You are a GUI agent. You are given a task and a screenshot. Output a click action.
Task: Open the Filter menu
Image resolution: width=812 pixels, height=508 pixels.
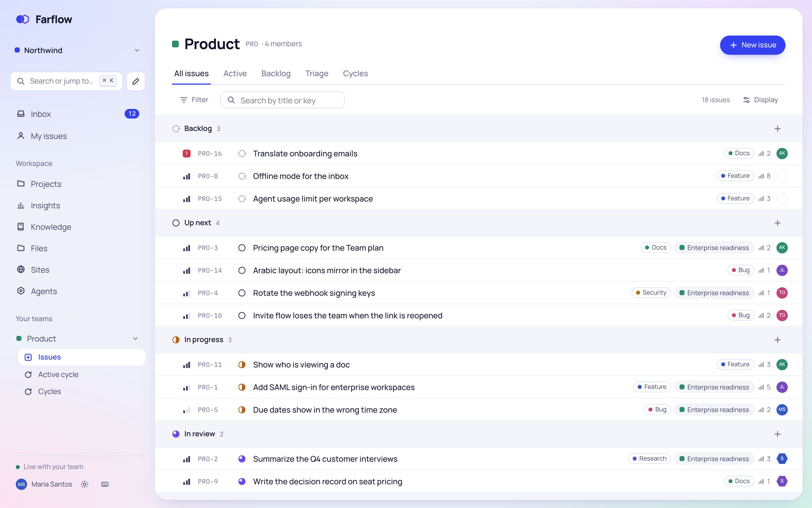click(194, 100)
